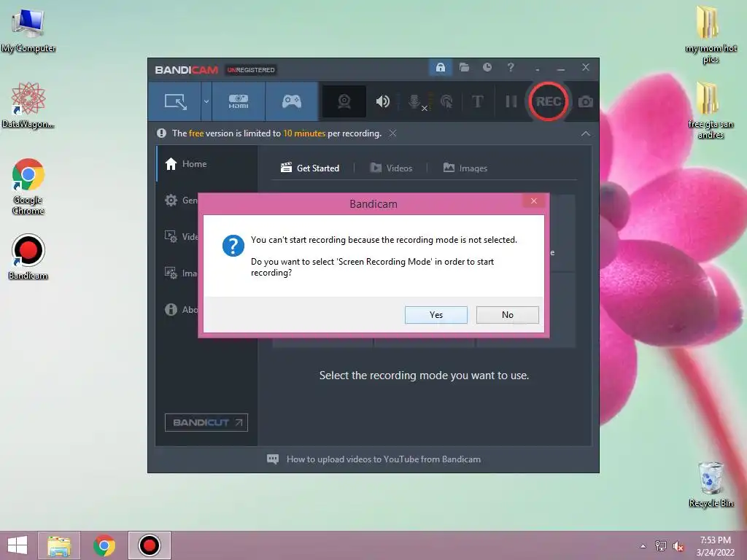Collapse the panel with chevron arrow

pos(586,134)
